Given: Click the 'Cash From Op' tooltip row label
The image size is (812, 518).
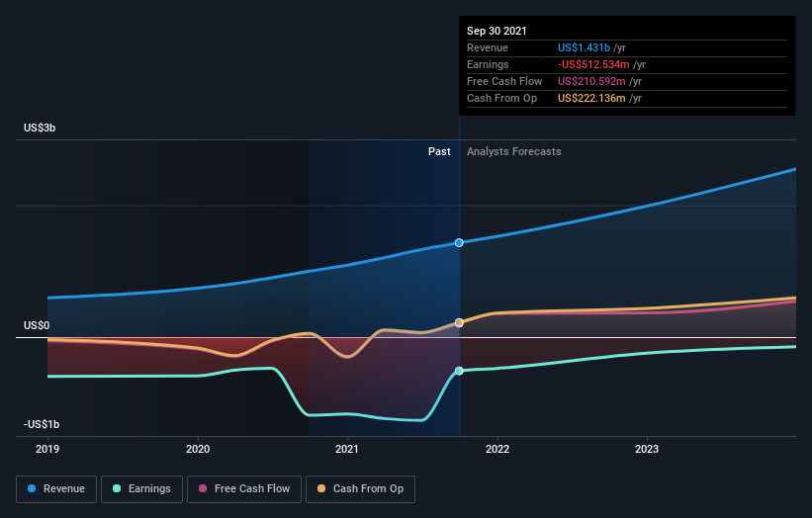Looking at the screenshot, I should click(x=501, y=98).
